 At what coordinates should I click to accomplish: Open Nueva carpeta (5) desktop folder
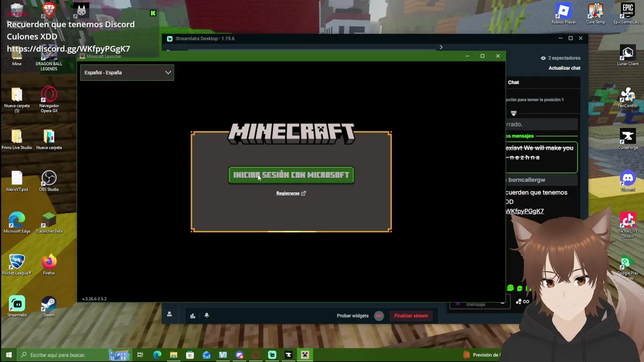[x=17, y=100]
